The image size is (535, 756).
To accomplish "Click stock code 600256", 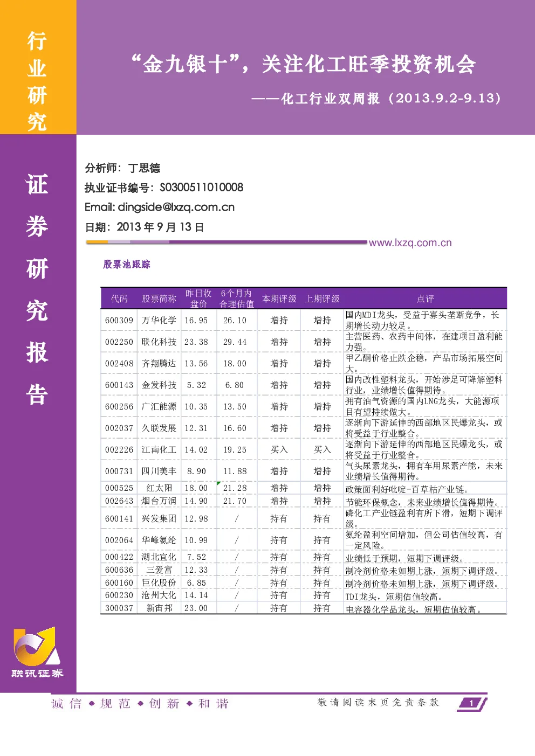I will tap(119, 407).
